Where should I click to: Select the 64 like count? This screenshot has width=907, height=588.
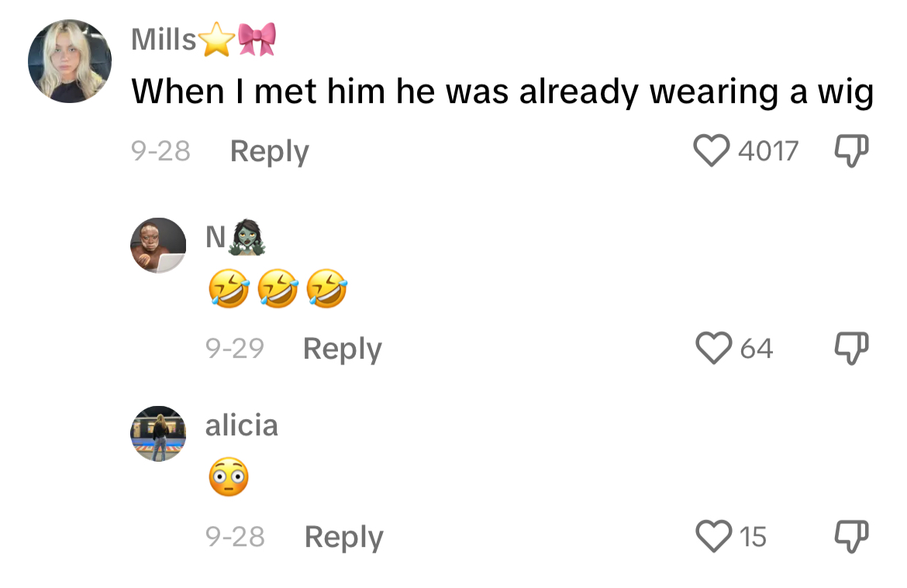pyautogui.click(x=757, y=349)
